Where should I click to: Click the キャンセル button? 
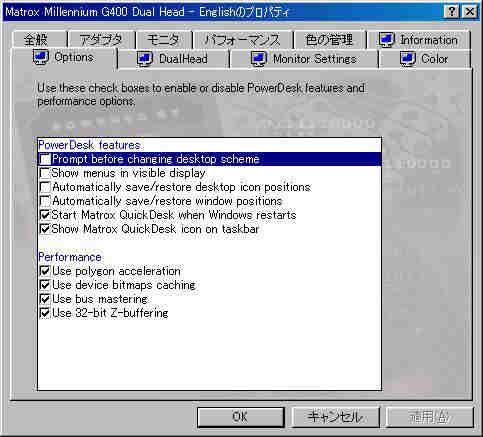[x=335, y=417]
